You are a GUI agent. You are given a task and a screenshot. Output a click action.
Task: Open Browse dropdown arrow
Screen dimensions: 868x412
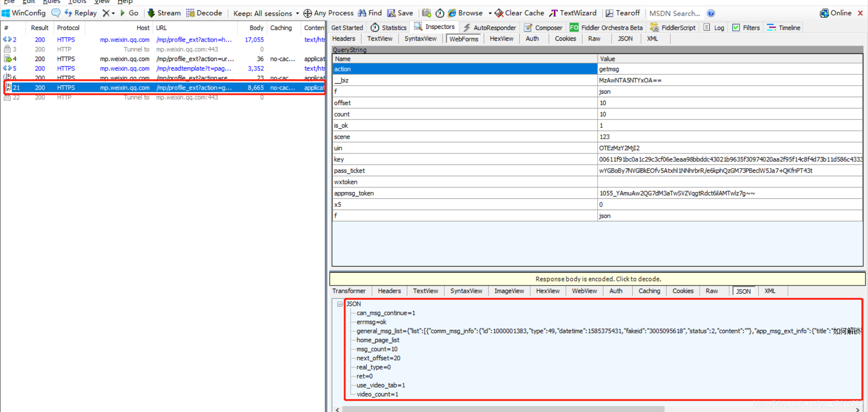pos(490,13)
